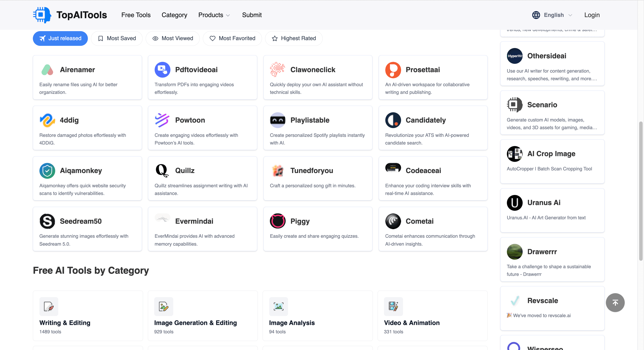
Task: Click the Revscale checkmark icon
Action: click(x=515, y=301)
